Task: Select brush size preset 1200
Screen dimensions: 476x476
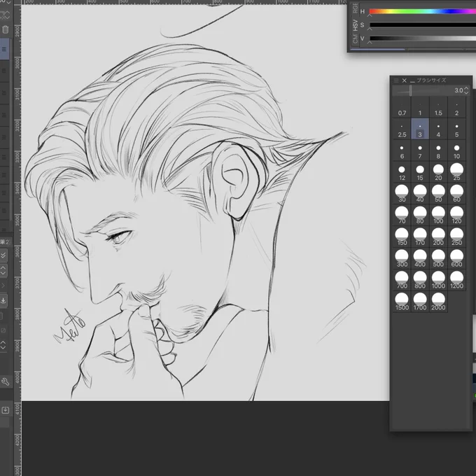Action: point(456,280)
